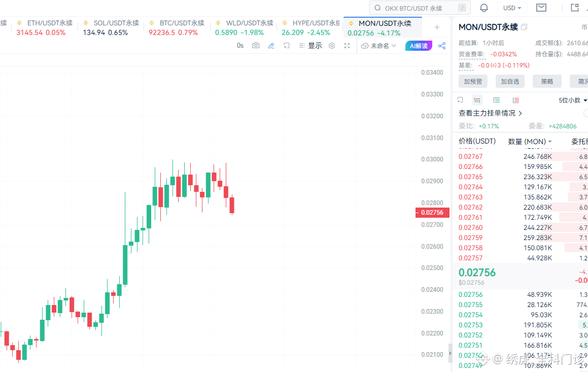Viewport: 588px width, 372px height.
Task: Click the 加预警 alert button
Action: pyautogui.click(x=472, y=81)
